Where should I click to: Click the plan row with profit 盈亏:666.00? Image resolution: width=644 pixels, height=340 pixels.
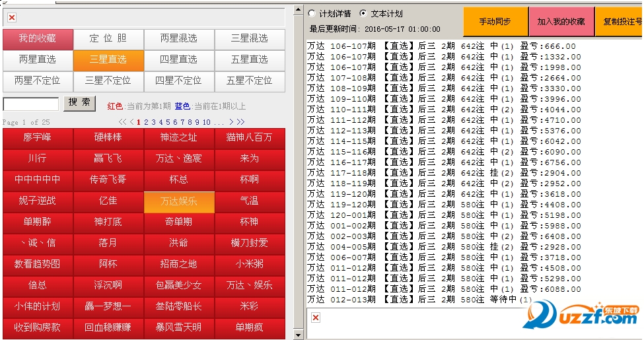(x=441, y=46)
